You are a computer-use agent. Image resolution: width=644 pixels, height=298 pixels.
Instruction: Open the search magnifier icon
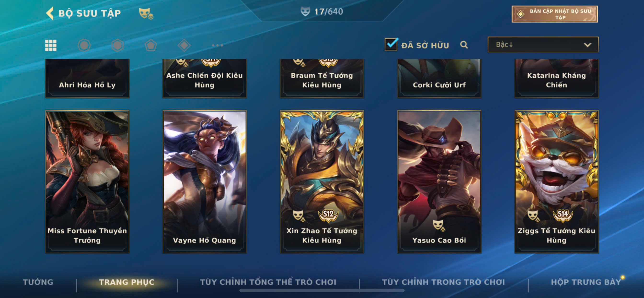464,45
